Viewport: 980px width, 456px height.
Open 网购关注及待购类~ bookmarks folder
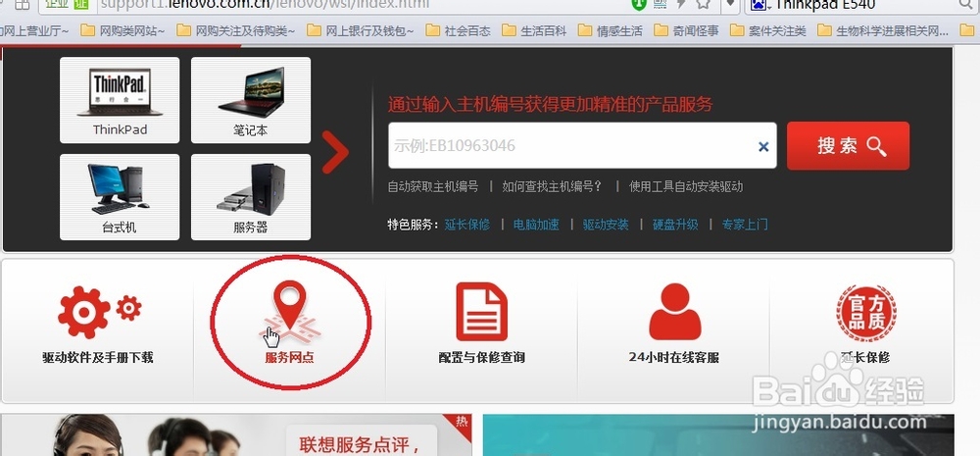click(236, 30)
